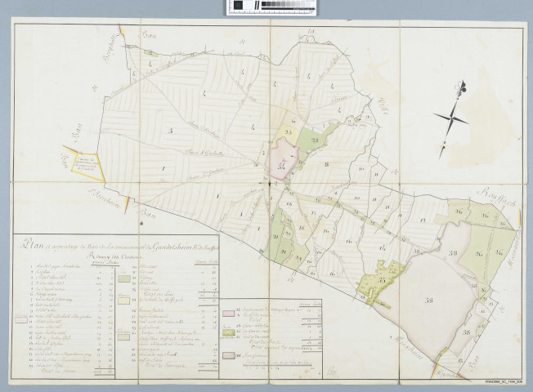Click the pale yellow legend swatch
This screenshot has height=392, width=533.
coord(123,299)
